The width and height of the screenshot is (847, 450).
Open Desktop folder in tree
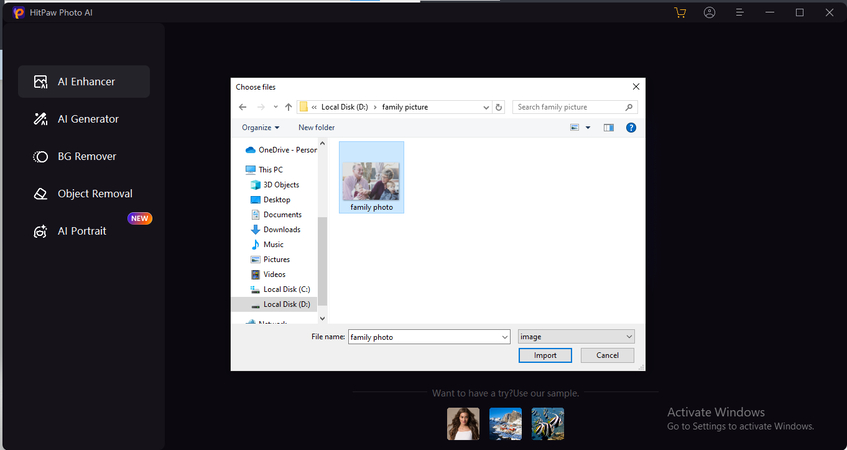[x=271, y=200]
